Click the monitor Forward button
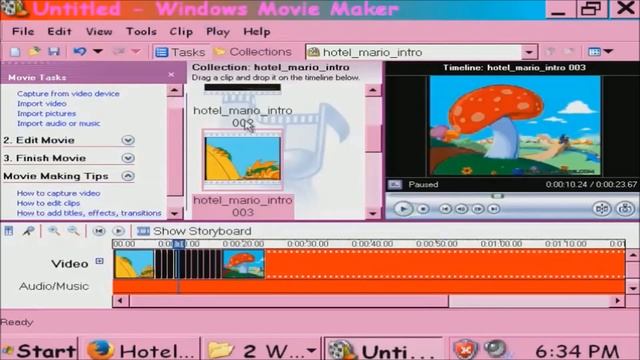Screen dimensions: 640x360 (x=494, y=209)
